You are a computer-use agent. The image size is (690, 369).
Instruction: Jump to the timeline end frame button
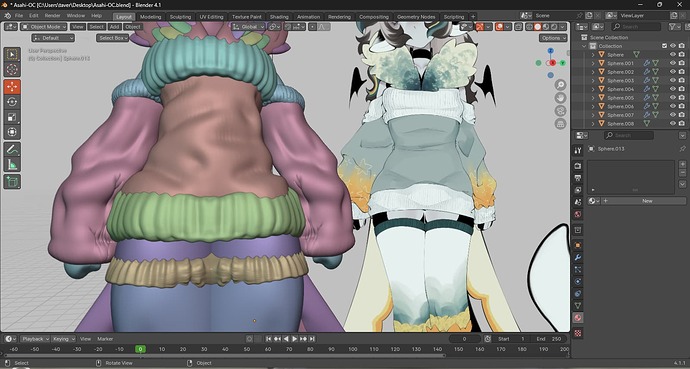(312, 339)
